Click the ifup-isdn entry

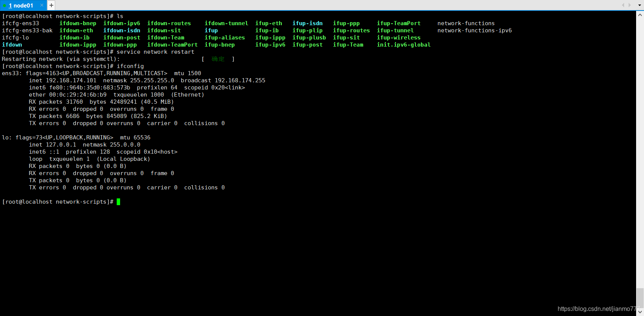point(307,23)
